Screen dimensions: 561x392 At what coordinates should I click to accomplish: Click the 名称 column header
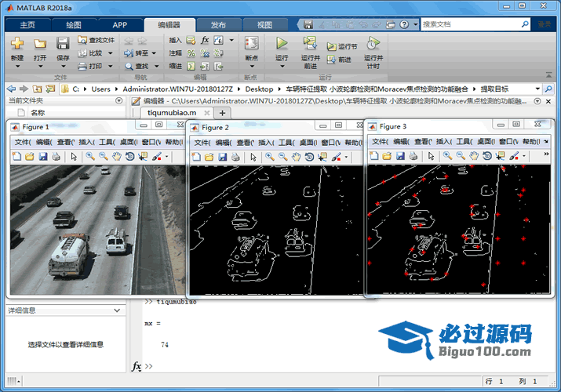coord(38,113)
